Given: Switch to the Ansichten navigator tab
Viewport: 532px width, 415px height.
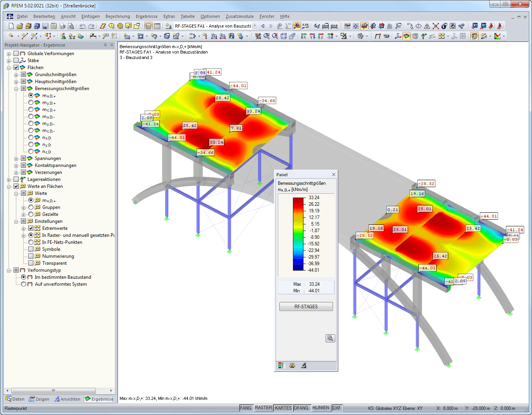Looking at the screenshot, I should click(68, 399).
